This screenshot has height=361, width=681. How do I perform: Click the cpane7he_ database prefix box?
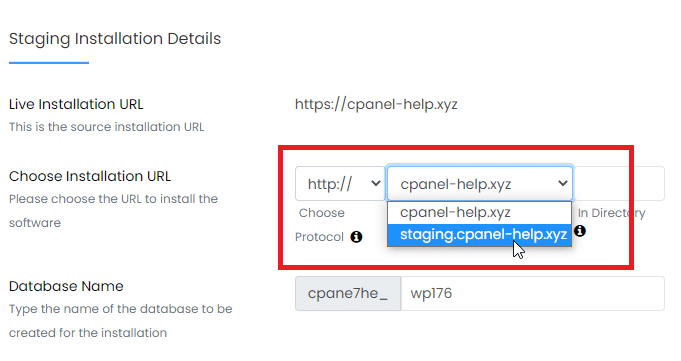[348, 294]
